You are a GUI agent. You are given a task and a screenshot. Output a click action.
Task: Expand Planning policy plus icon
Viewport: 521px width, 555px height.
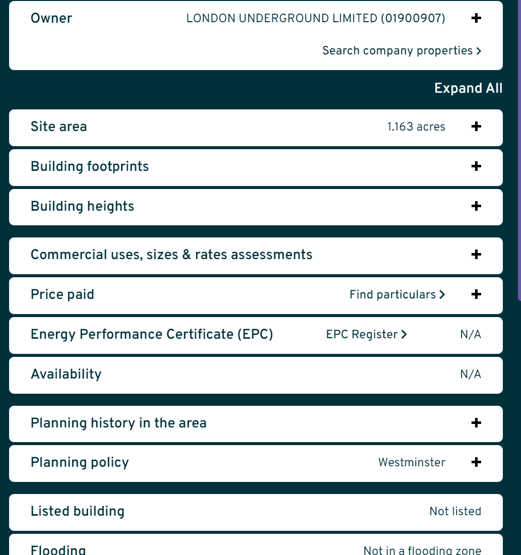point(476,462)
